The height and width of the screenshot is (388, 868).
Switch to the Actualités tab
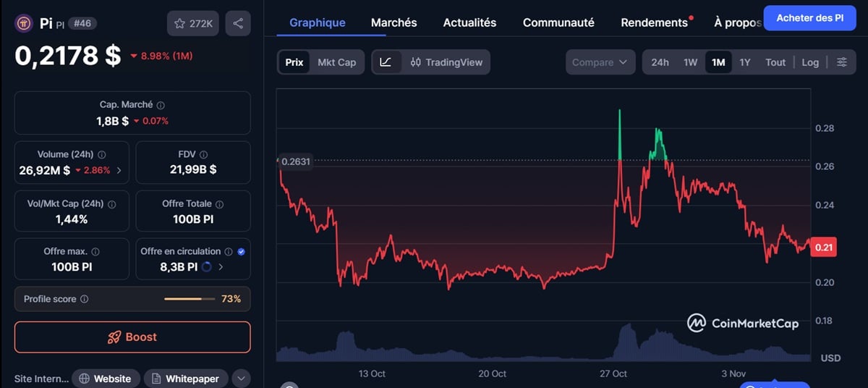(470, 22)
